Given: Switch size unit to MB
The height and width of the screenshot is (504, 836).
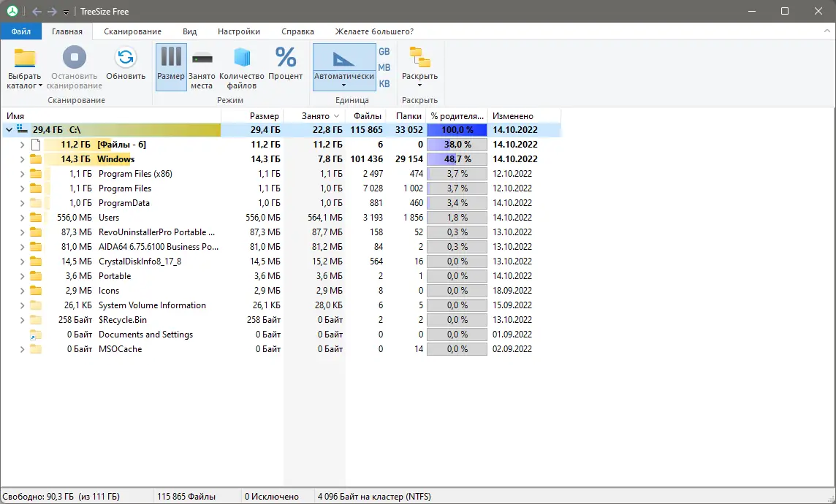Looking at the screenshot, I should click(384, 68).
